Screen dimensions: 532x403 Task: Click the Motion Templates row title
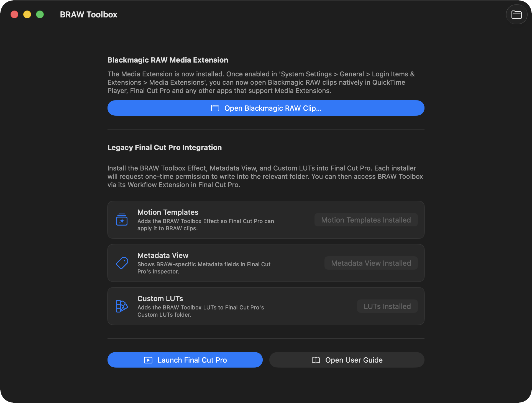coord(168,212)
